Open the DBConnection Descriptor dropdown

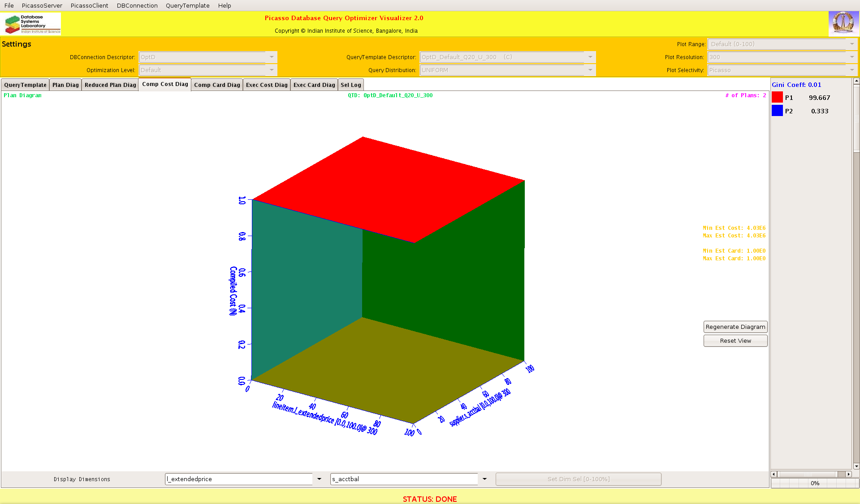[272, 57]
